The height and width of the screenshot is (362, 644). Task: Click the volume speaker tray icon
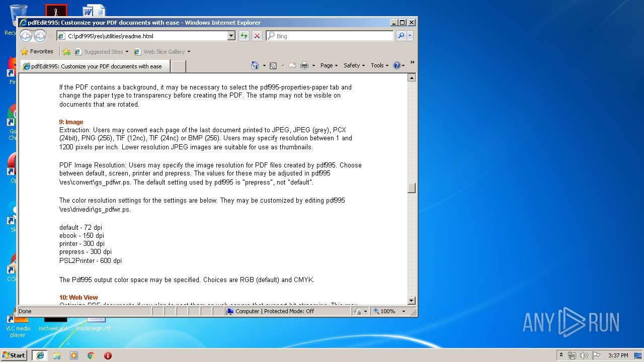pos(584,355)
